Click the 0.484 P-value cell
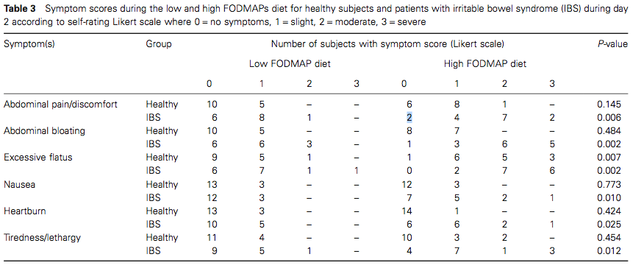 609,131
